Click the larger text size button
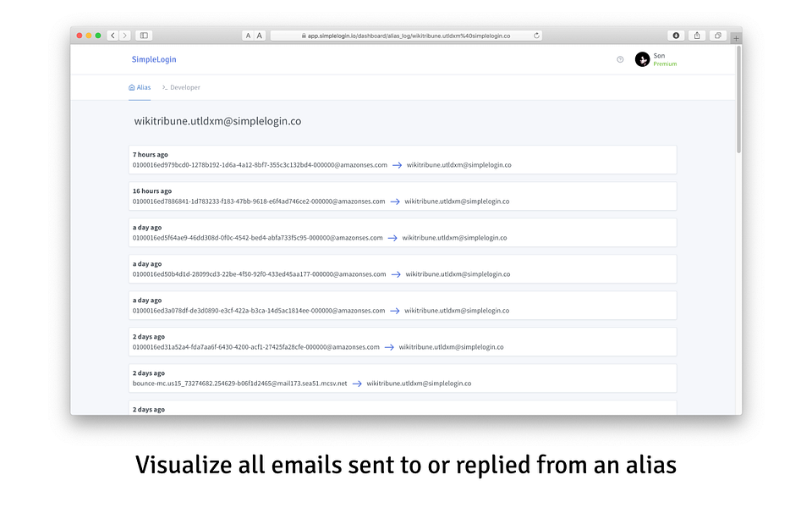 (x=258, y=36)
